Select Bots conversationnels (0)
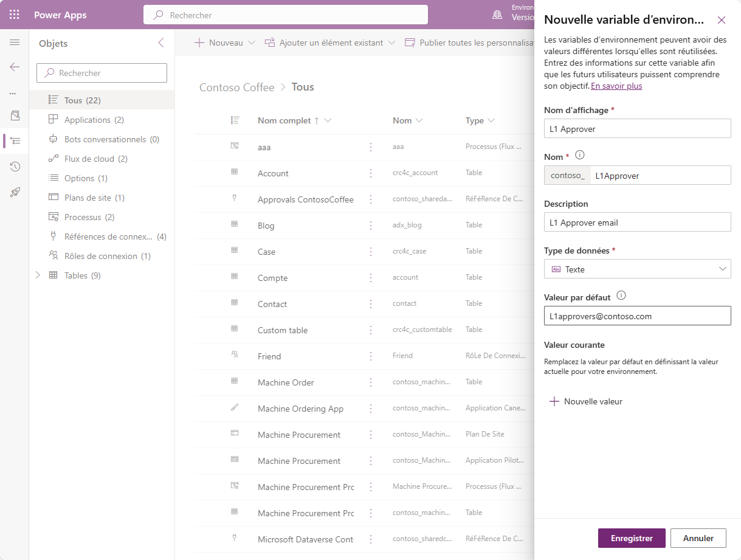The height and width of the screenshot is (560, 741). pyautogui.click(x=102, y=139)
